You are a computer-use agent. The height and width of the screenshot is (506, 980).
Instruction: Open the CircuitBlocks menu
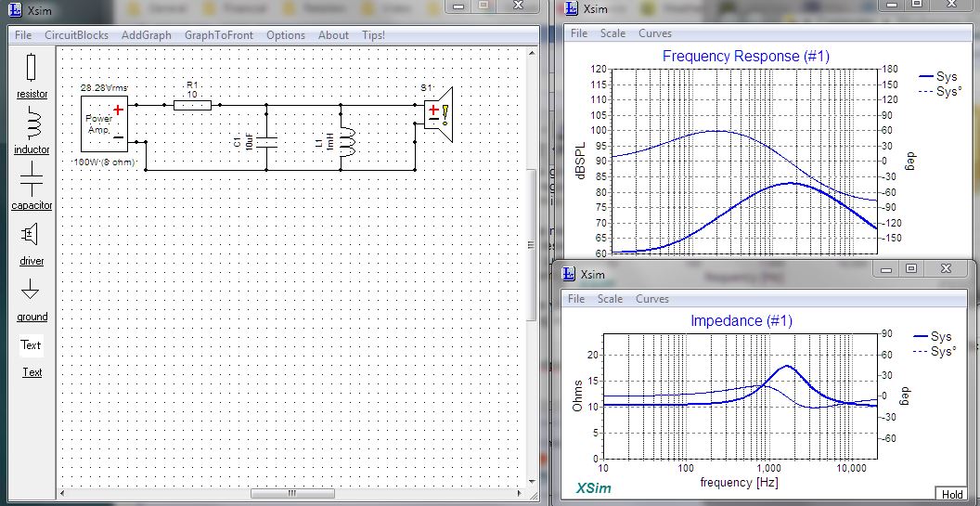click(x=76, y=35)
